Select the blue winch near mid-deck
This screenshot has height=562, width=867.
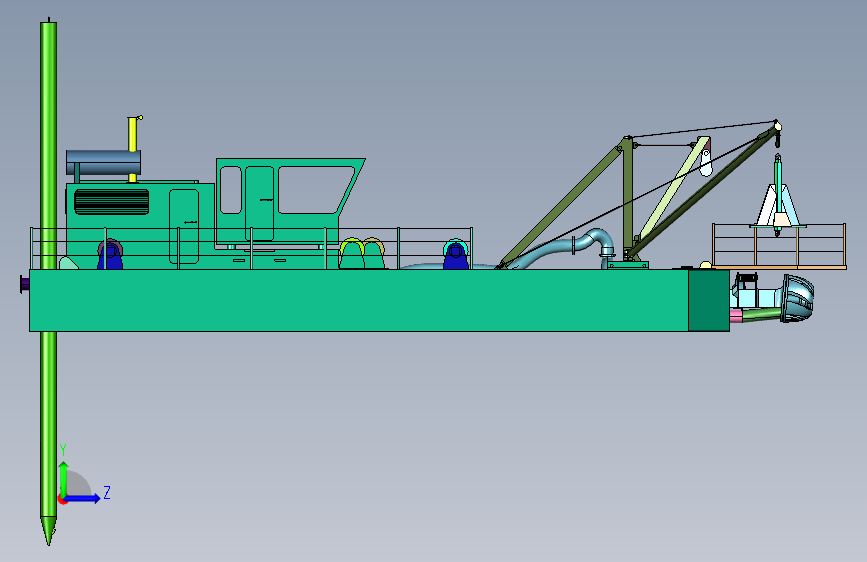pyautogui.click(x=456, y=255)
